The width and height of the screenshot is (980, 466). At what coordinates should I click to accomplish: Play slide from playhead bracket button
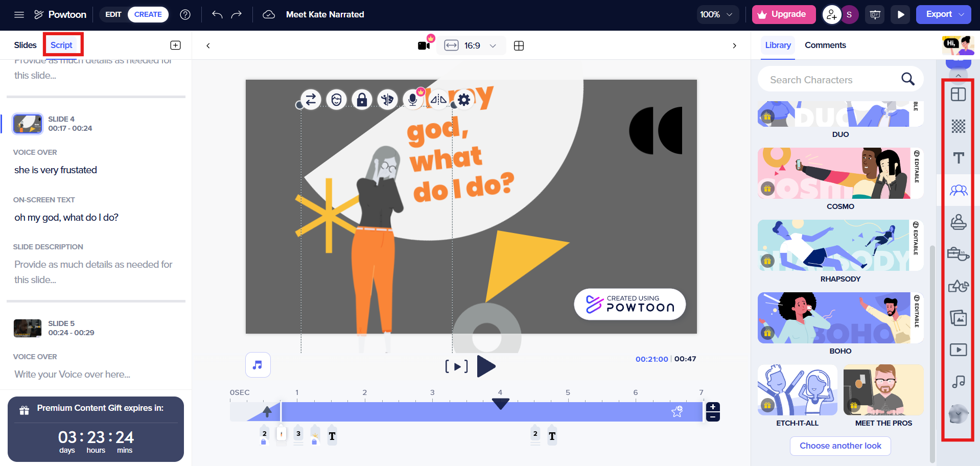[456, 366]
